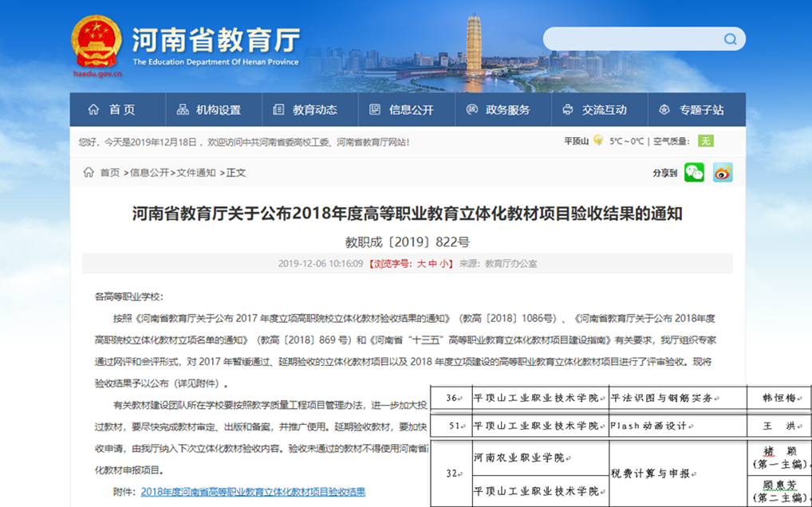
Task: Go to the 教育动态 section
Action: [305, 110]
